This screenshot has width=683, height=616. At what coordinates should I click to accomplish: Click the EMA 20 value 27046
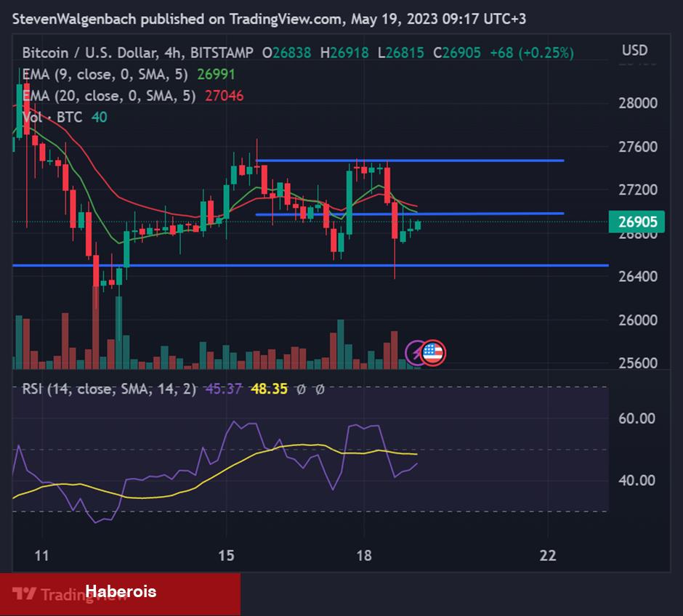pos(225,96)
